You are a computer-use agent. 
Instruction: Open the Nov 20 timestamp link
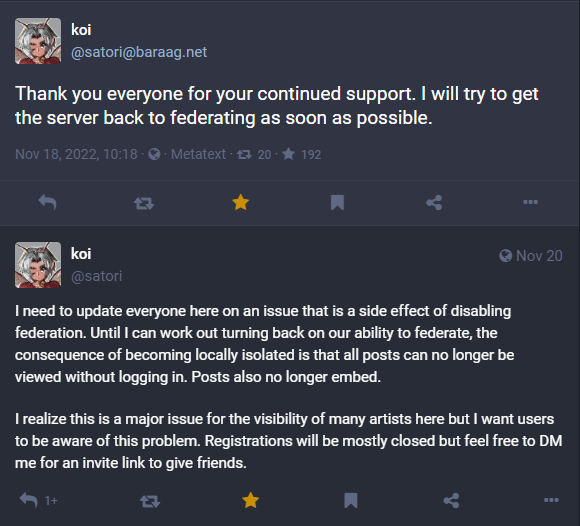(x=531, y=256)
